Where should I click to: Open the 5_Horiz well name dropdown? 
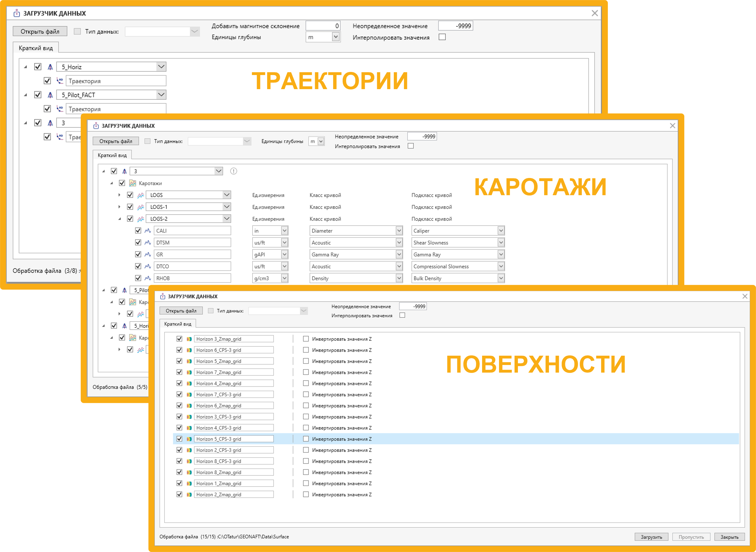coord(161,67)
